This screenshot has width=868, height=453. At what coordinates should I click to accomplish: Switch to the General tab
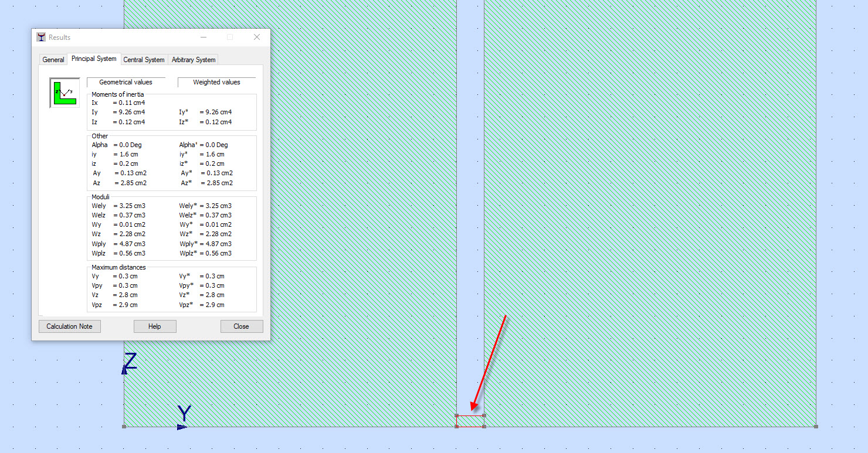[x=53, y=59]
